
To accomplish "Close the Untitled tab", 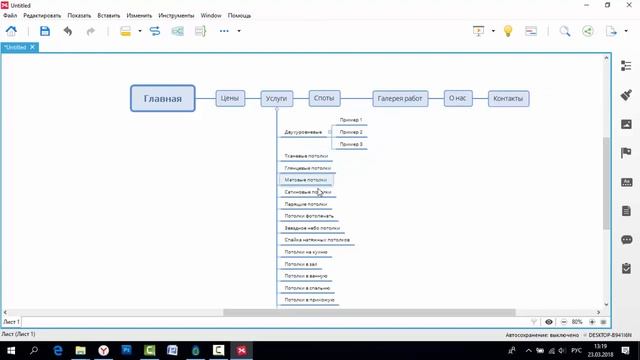I will [33, 47].
